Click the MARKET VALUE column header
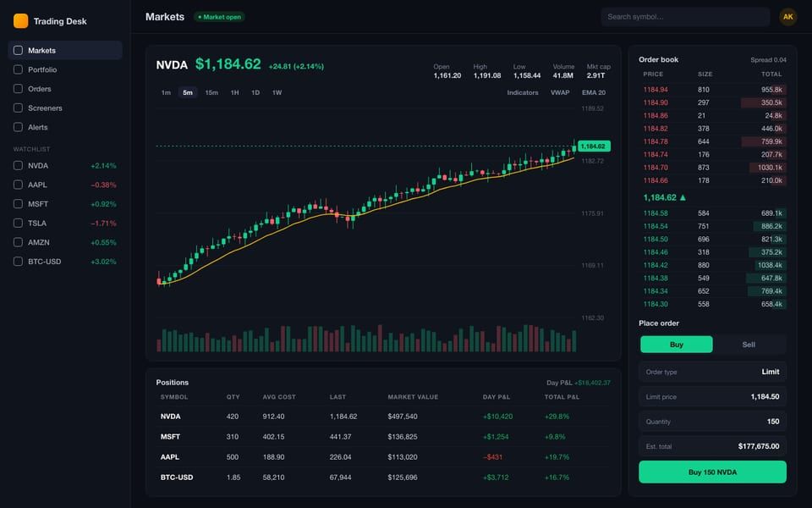The height and width of the screenshot is (508, 812). [413, 397]
